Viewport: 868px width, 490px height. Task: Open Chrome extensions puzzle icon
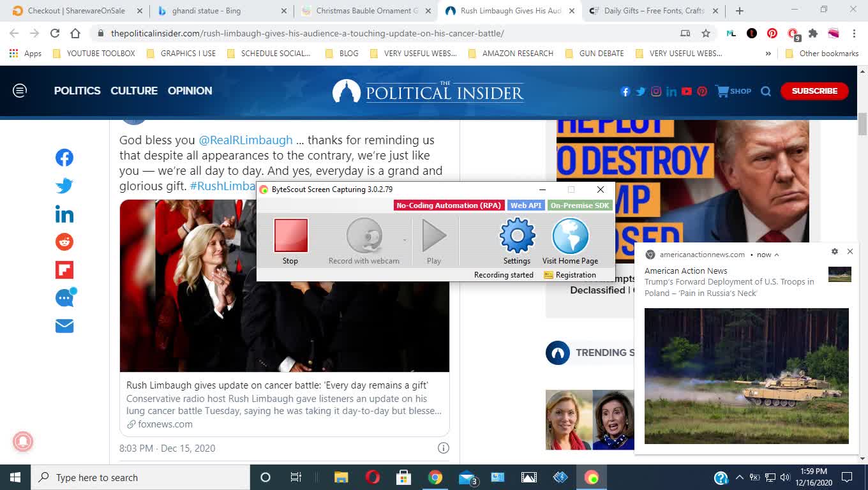(813, 33)
